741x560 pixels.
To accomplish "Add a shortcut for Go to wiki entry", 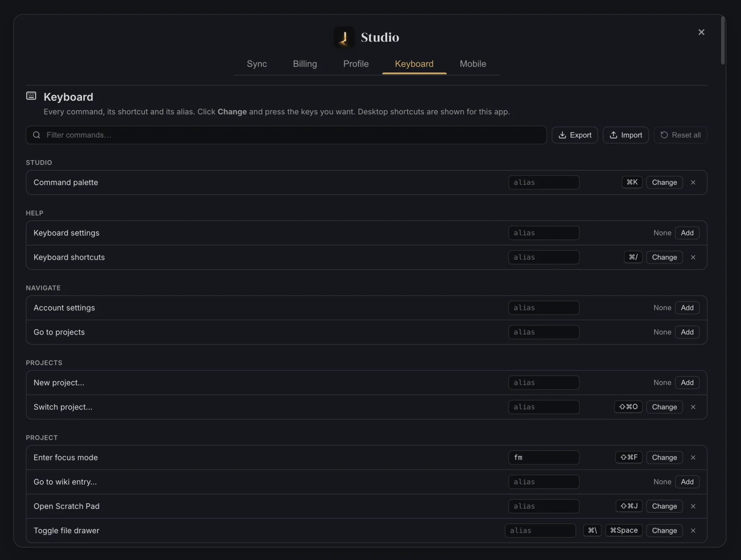I will point(687,482).
